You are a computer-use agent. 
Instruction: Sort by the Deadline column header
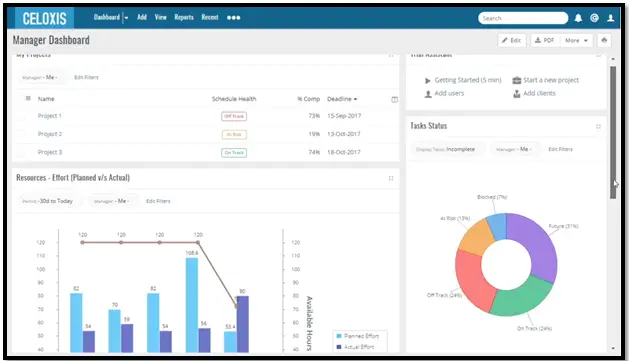coord(342,99)
